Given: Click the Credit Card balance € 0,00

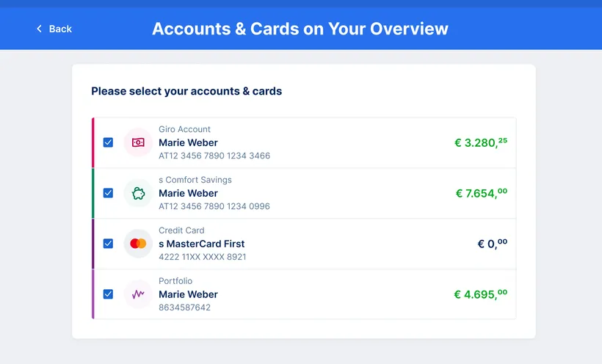Looking at the screenshot, I should [x=492, y=244].
